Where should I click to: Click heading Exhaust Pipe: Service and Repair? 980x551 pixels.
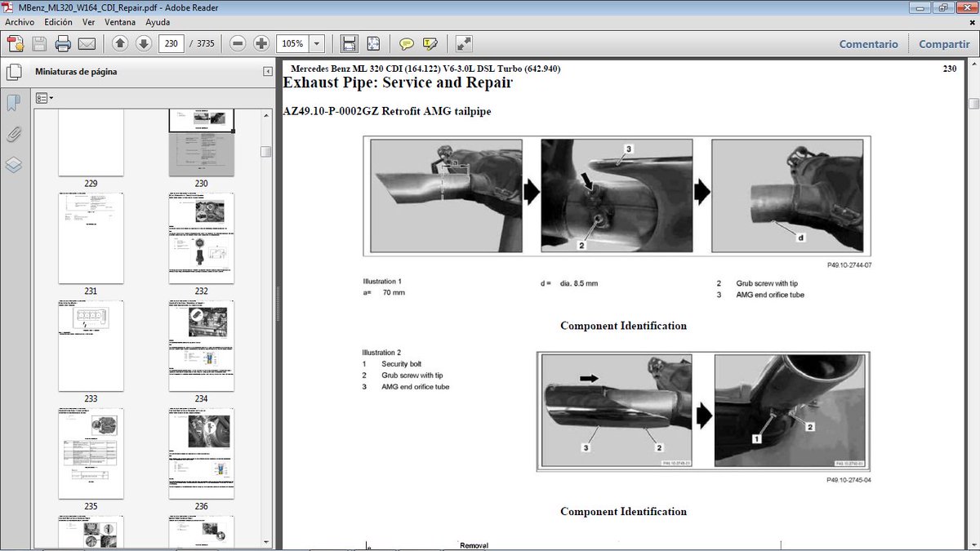point(398,83)
